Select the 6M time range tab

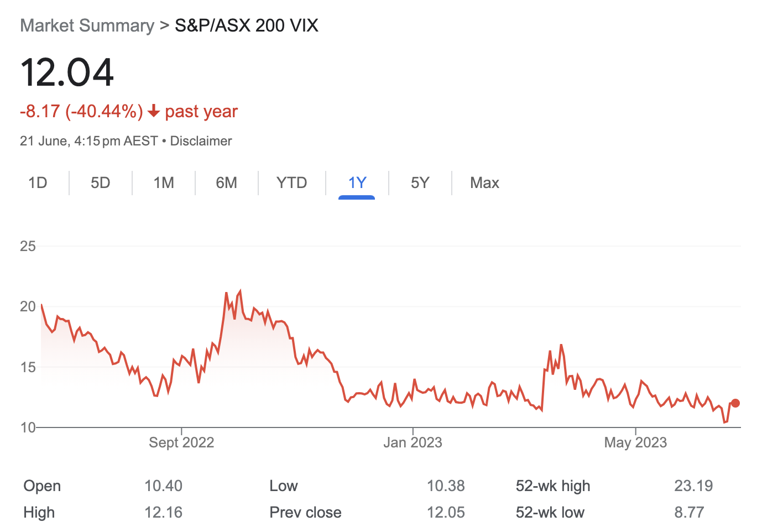(x=226, y=183)
